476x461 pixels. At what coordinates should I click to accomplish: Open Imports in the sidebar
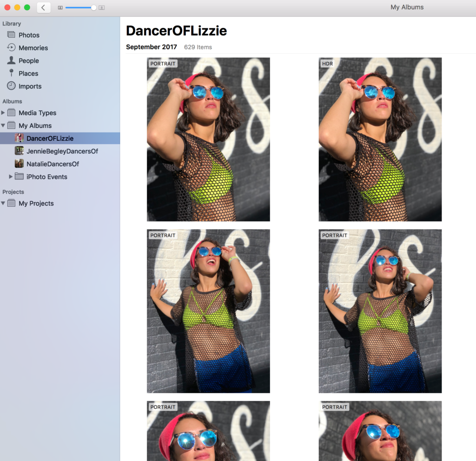click(30, 86)
